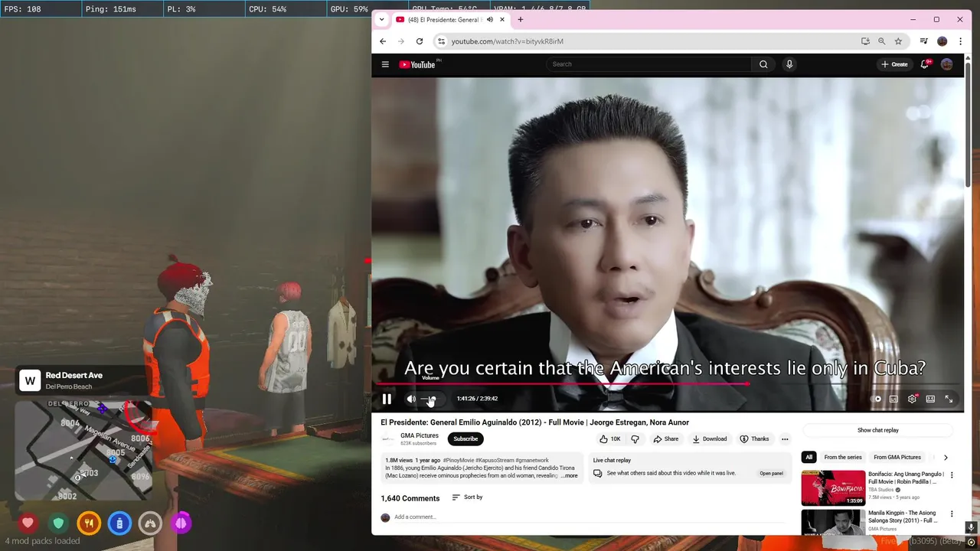Viewport: 980px width, 551px height.
Task: Share the video
Action: (665, 439)
